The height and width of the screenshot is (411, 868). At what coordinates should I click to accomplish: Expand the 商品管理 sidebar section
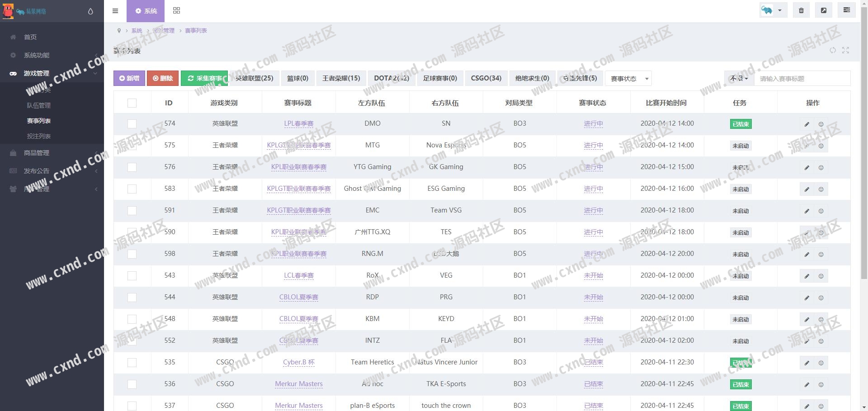(x=52, y=153)
